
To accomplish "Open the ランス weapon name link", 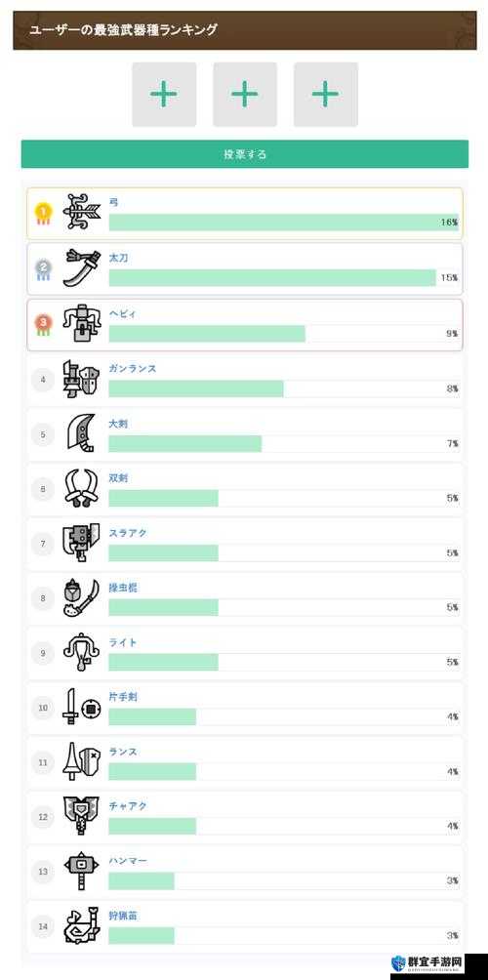I will [x=122, y=752].
